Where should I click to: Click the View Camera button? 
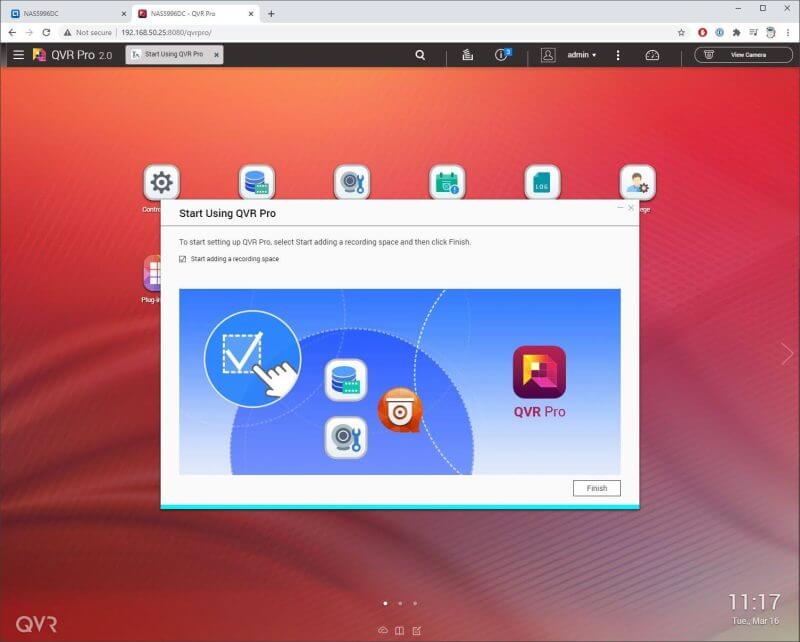[x=743, y=55]
